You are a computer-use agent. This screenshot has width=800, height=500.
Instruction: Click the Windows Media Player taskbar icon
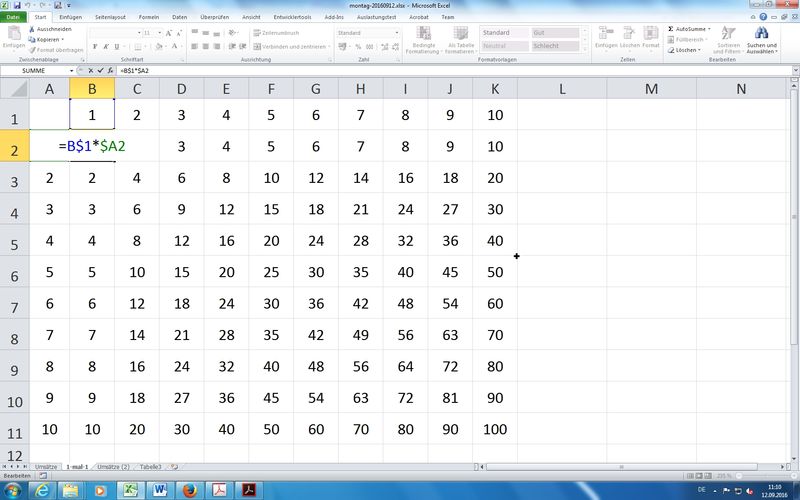[100, 490]
